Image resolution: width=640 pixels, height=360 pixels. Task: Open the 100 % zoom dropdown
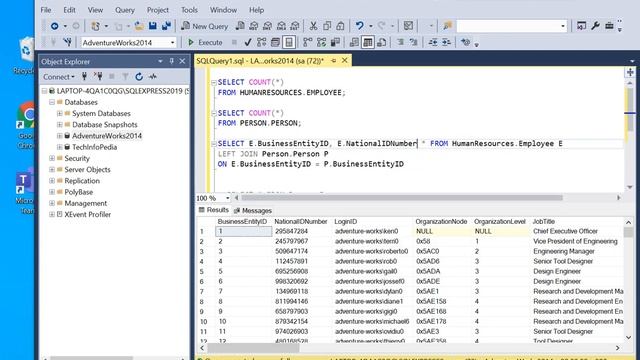(227, 198)
